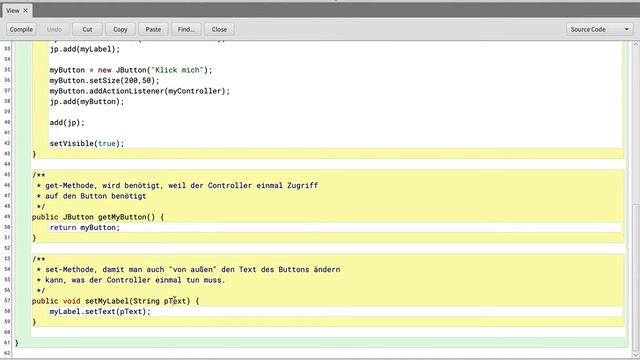Click the Copy toolbar button
Viewport: 640px width, 360px height.
tap(120, 29)
